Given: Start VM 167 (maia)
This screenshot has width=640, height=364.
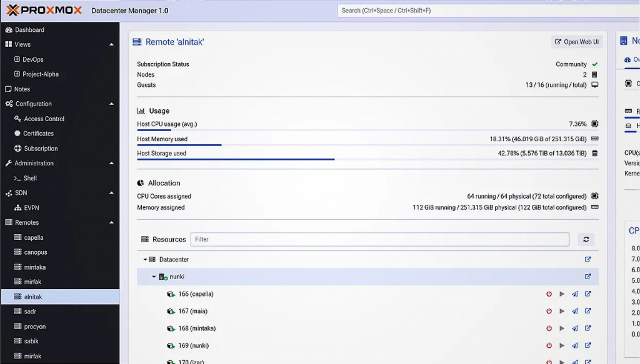Looking at the screenshot, I should click(561, 310).
